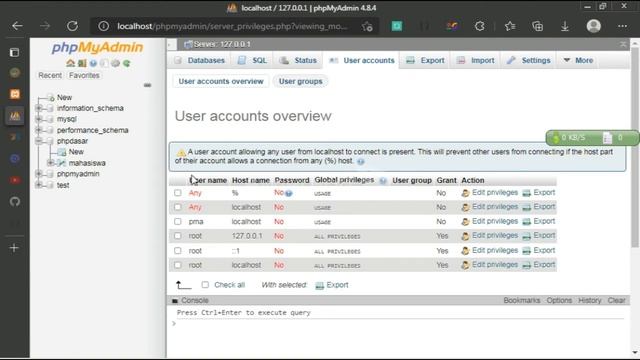
Task: Click the phpMyAdmin logo
Action: [x=97, y=47]
